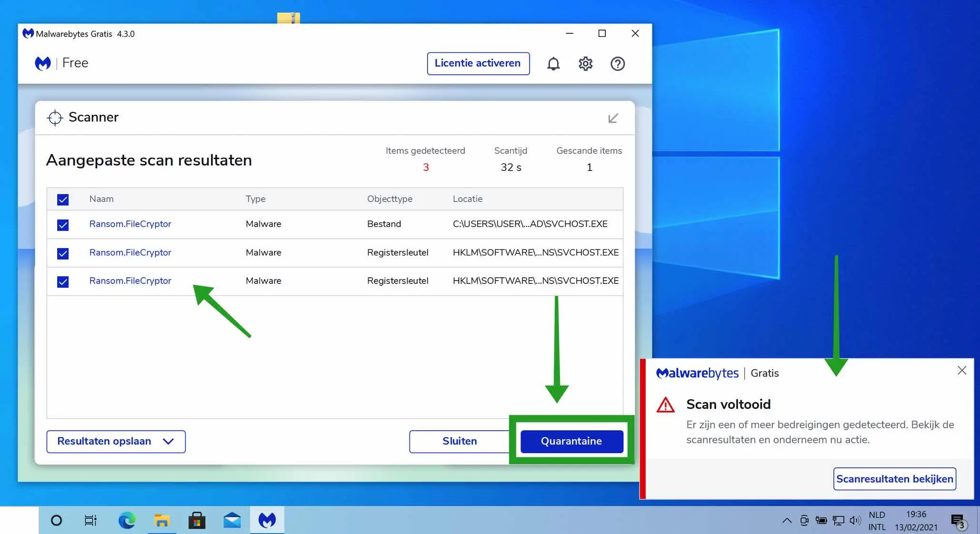The height and width of the screenshot is (534, 980).
Task: Open Ransom.FileCryptor link in Bestand row
Action: tap(130, 224)
